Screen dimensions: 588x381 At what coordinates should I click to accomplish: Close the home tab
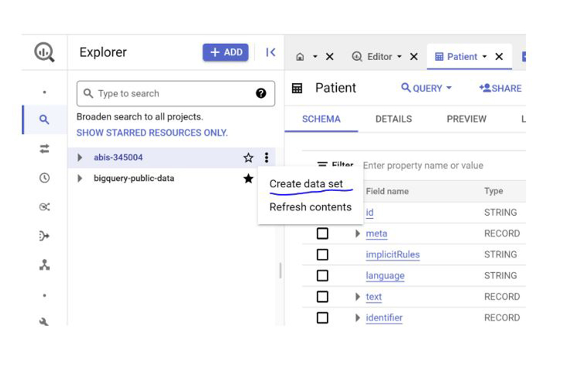tap(330, 56)
